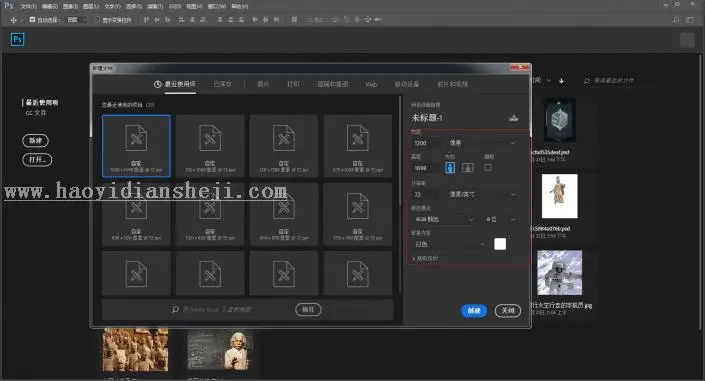Click the distribute bottom edges icon
This screenshot has height=381, width=705.
coord(241,20)
